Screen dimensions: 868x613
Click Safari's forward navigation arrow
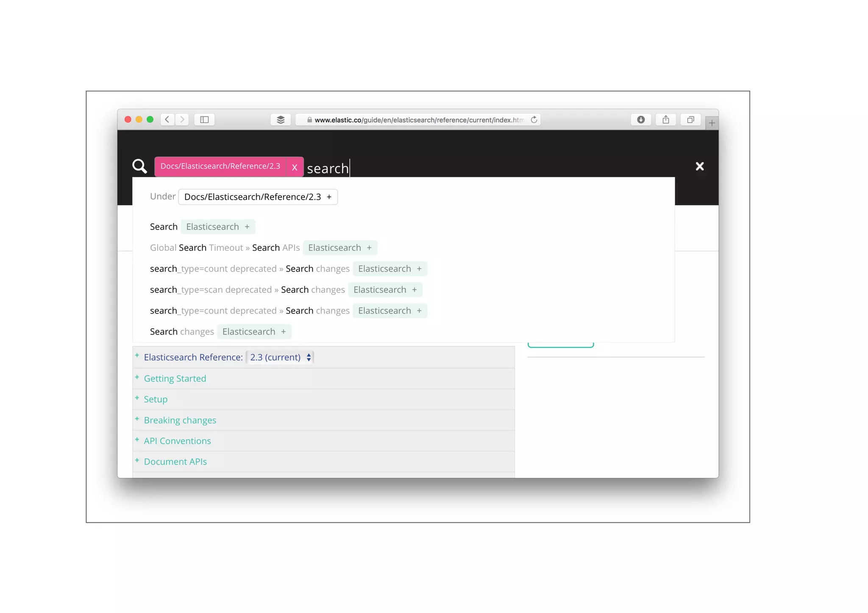182,120
